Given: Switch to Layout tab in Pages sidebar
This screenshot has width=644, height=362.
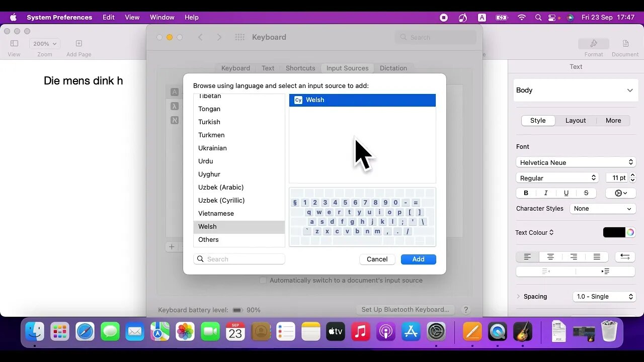Looking at the screenshot, I should [x=576, y=121].
